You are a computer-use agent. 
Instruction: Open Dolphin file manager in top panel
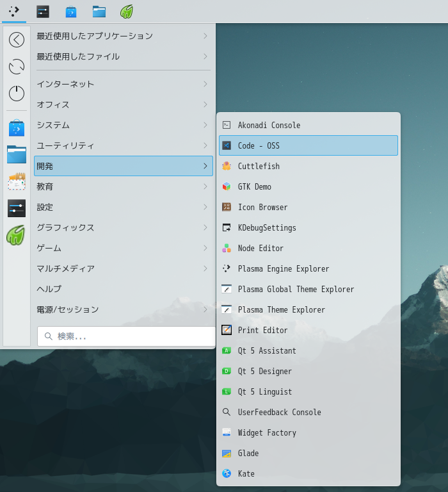(99, 12)
